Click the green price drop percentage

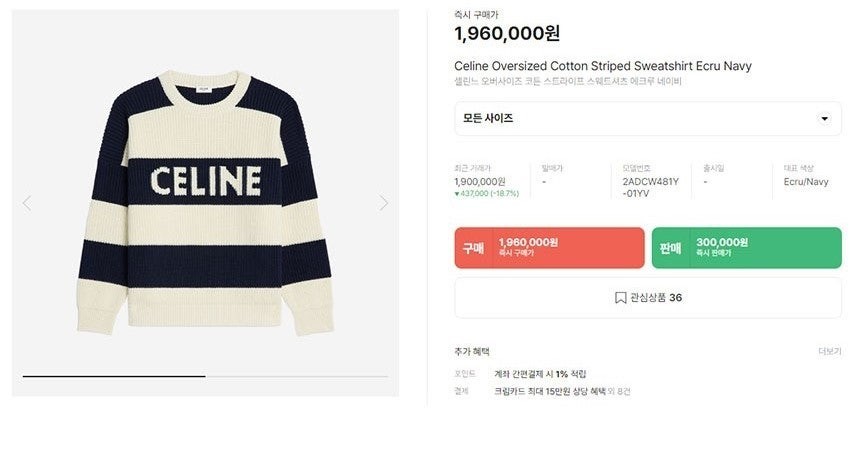tap(489, 194)
